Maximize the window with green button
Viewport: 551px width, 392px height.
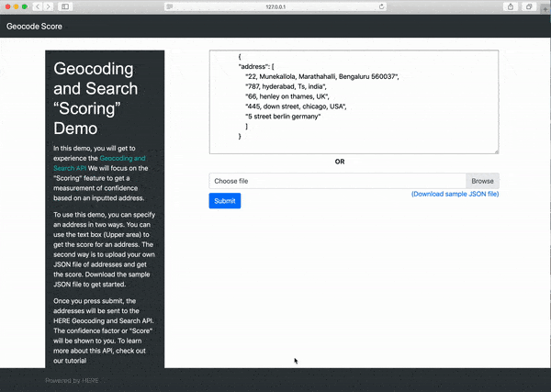pyautogui.click(x=25, y=6)
